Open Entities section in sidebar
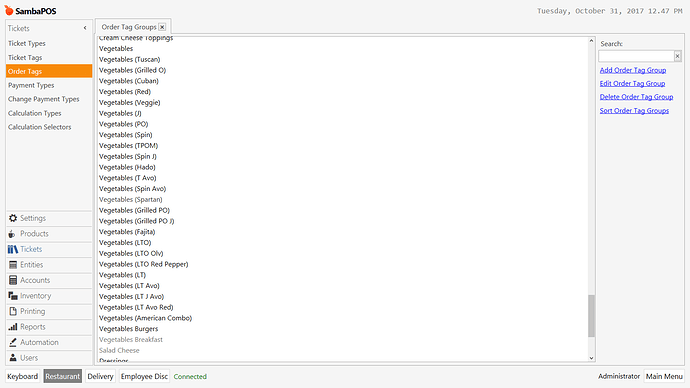Viewport: 690px width, 388px height. tap(49, 265)
